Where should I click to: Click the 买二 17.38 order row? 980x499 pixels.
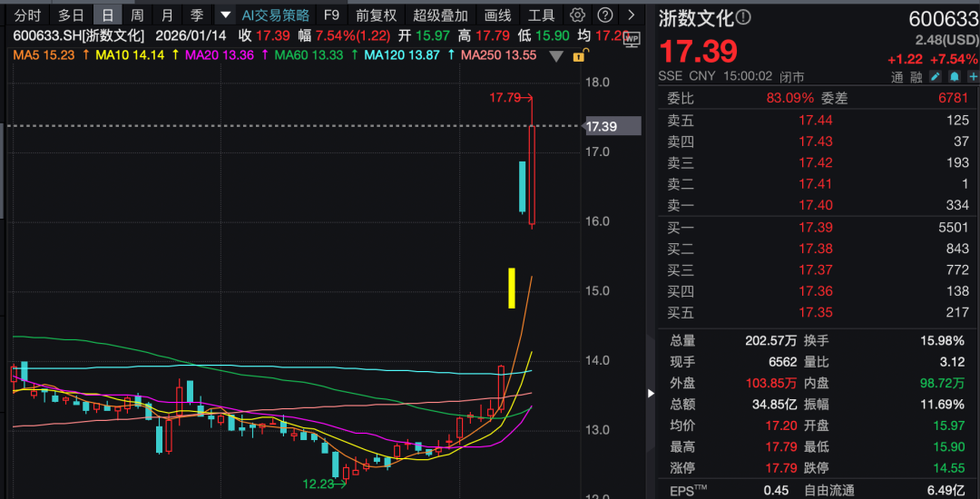point(818,249)
